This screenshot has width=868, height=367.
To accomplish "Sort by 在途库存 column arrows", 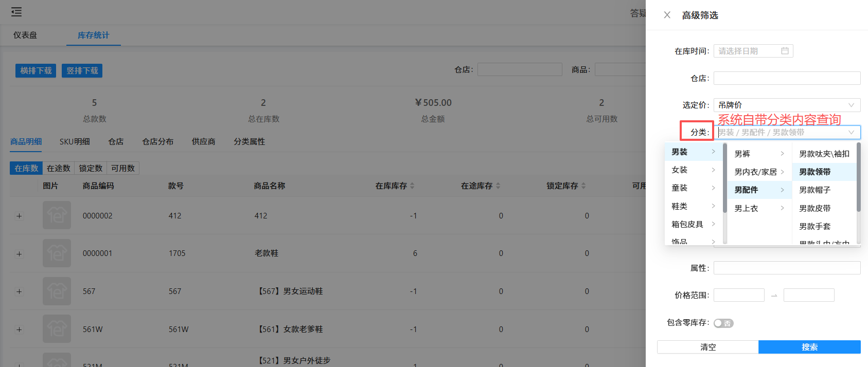I will coord(498,186).
